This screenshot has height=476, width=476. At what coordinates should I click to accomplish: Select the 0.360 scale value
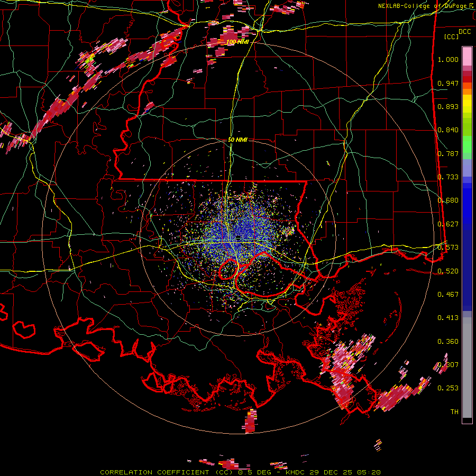[x=448, y=342]
